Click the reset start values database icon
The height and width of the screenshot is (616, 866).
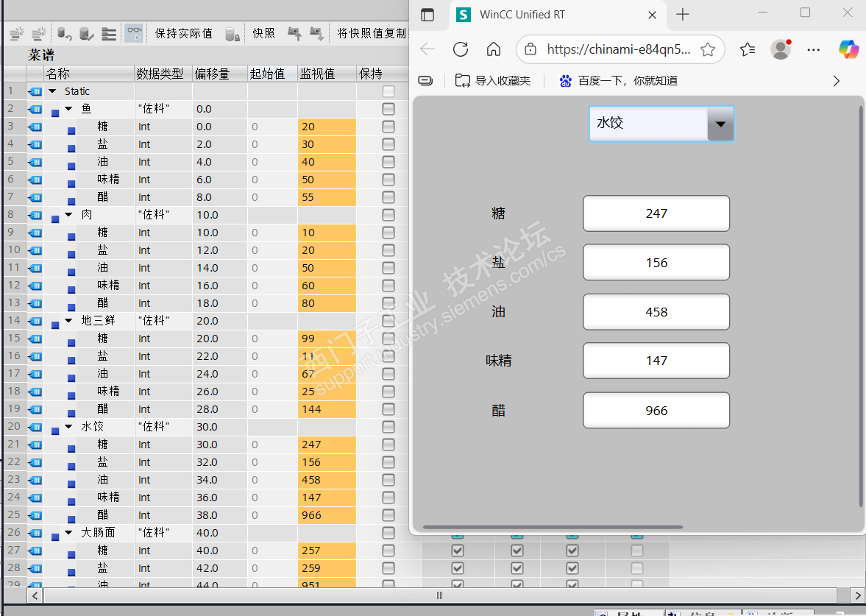tap(65, 34)
